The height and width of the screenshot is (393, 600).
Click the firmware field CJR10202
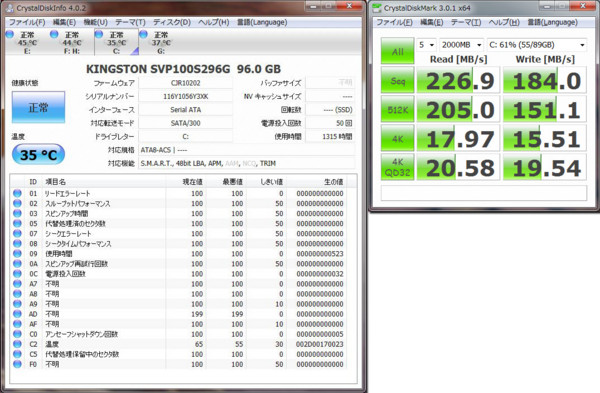pos(185,83)
